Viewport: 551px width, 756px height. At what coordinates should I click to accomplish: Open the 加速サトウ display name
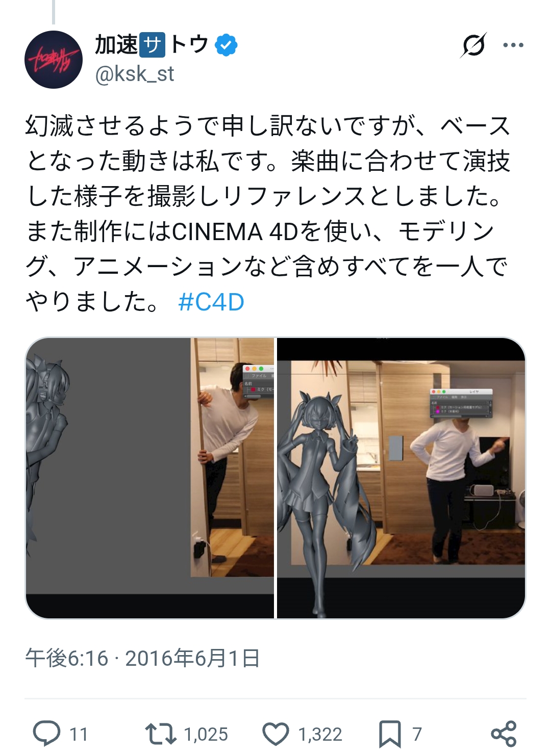coord(152,45)
